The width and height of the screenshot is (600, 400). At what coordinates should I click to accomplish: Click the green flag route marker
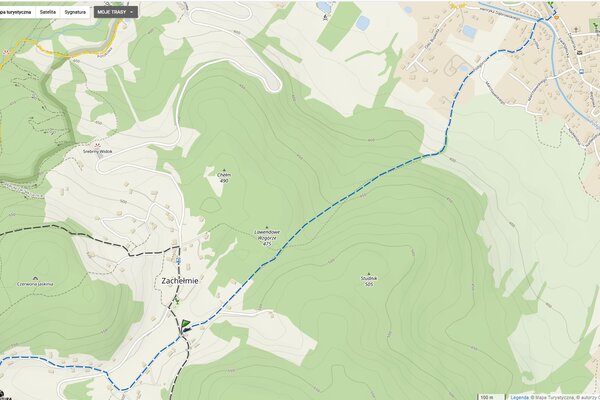click(x=186, y=323)
